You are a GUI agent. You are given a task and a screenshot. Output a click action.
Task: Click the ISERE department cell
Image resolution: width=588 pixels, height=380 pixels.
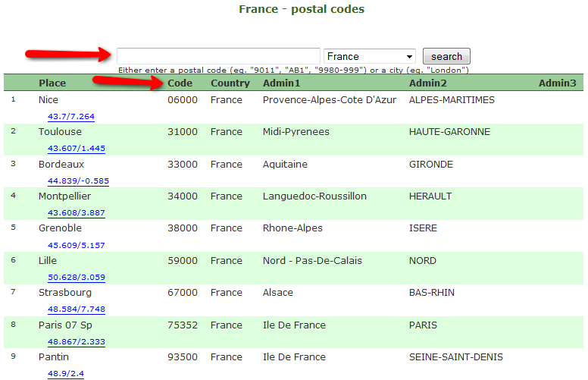coord(423,228)
